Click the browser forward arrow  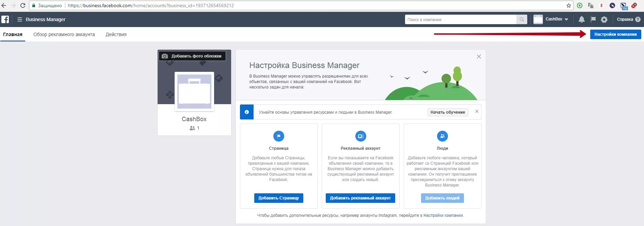pos(13,5)
